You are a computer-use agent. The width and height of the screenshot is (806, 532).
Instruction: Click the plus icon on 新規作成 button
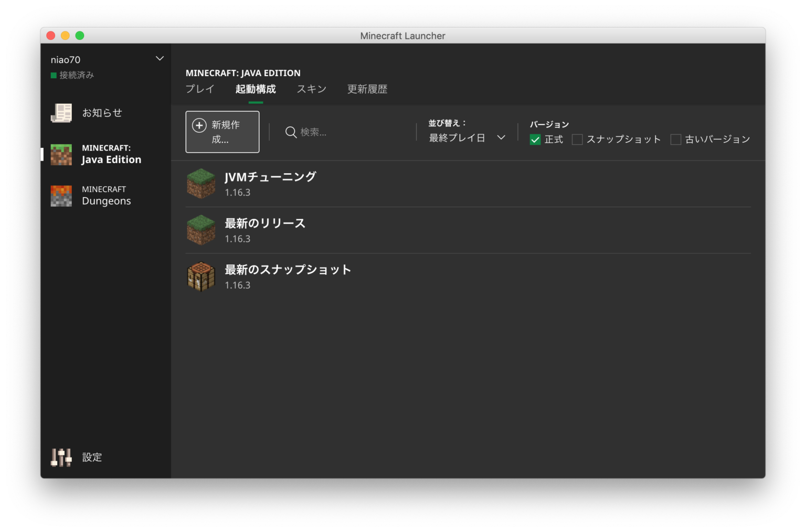[199, 125]
